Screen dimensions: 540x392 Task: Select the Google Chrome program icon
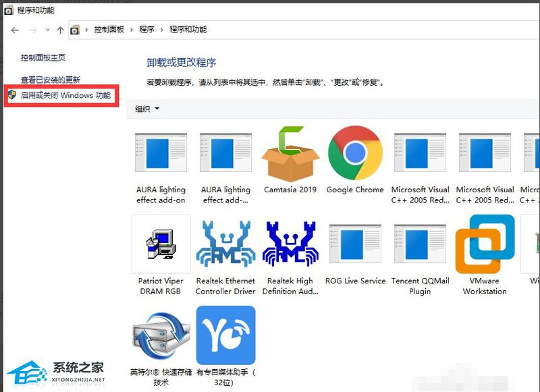tap(355, 152)
